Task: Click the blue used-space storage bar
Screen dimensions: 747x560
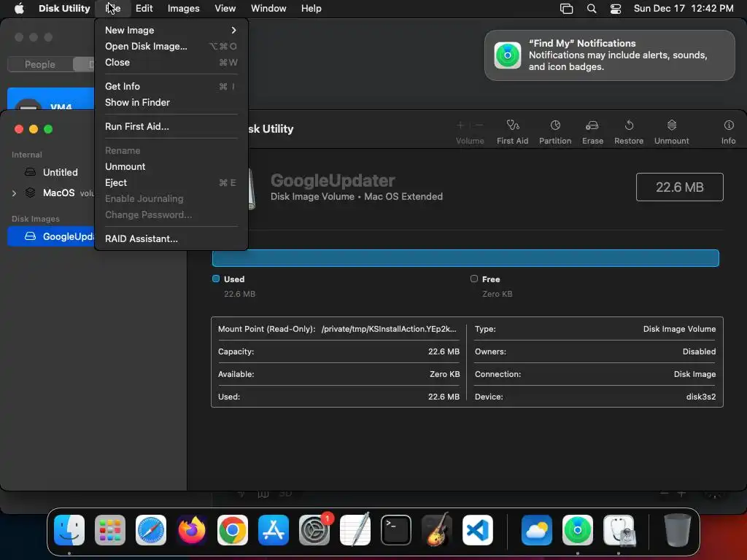Action: pos(465,258)
